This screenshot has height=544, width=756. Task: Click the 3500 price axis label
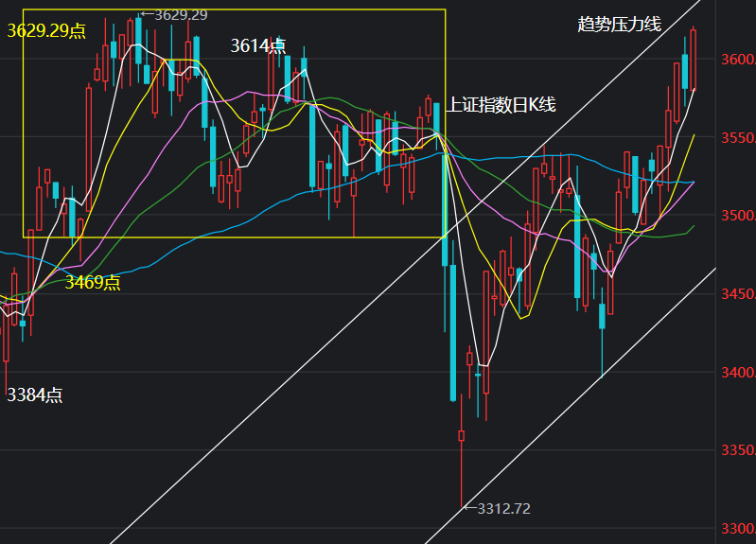coord(738,215)
